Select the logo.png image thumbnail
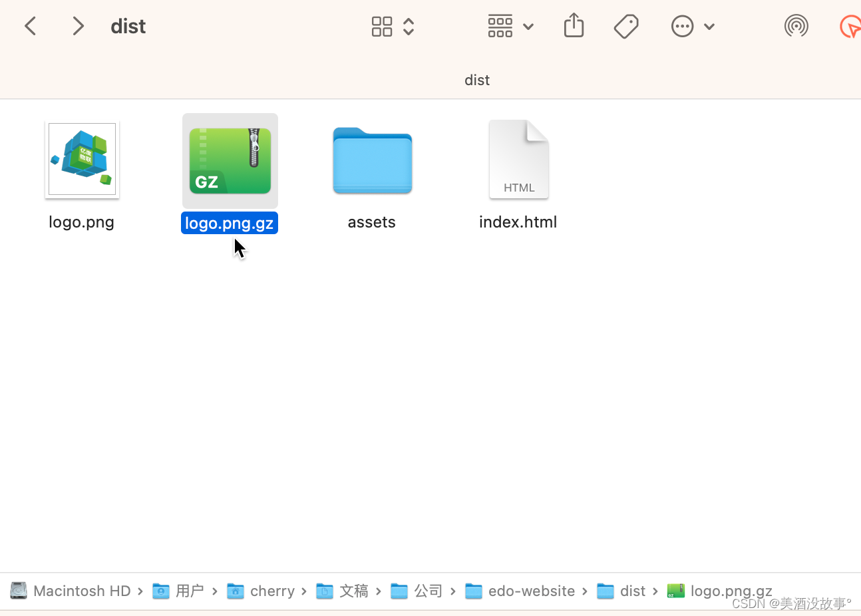Viewport: 861px width, 616px height. click(x=82, y=160)
